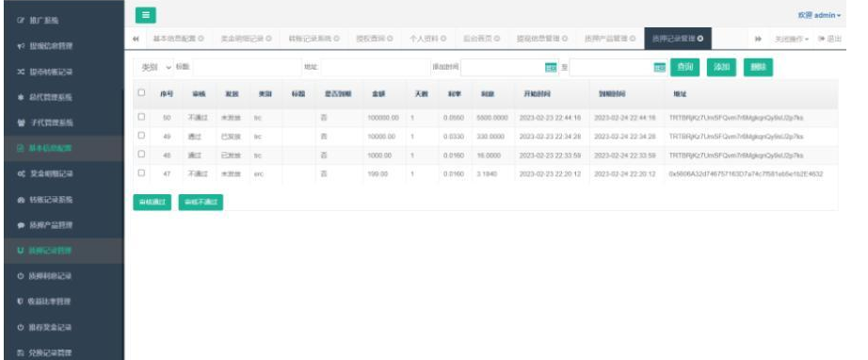This screenshot has width=868, height=360.
Task: Click the amount cell 10000.00
Action: pos(381,137)
